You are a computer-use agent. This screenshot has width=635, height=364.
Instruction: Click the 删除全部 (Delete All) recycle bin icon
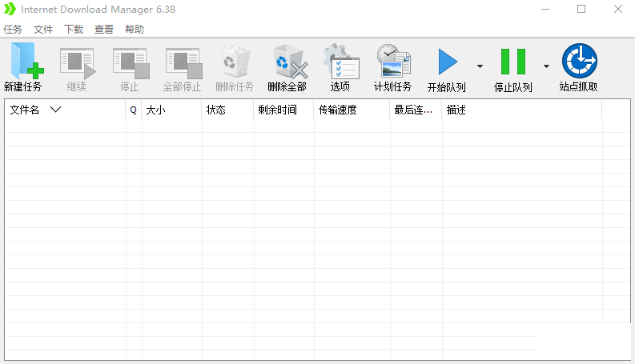coord(287,62)
